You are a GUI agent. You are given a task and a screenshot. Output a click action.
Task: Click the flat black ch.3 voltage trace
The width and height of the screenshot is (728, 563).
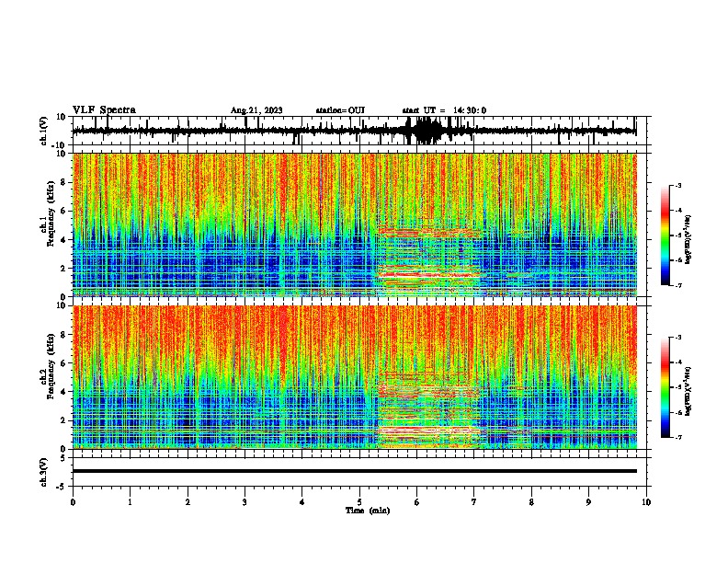coord(354,471)
